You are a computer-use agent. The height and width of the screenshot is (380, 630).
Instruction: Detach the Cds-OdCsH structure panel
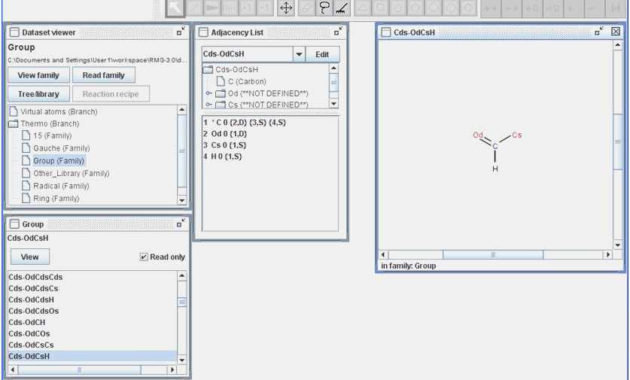point(599,31)
